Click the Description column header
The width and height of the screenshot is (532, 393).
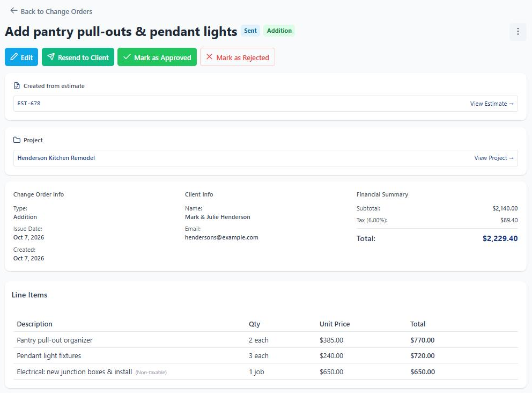point(35,324)
